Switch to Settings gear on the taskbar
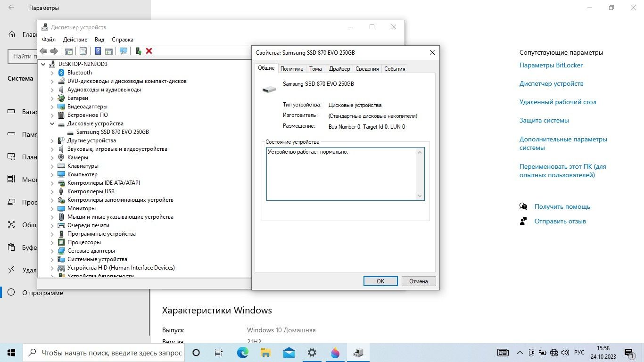 [x=312, y=353]
